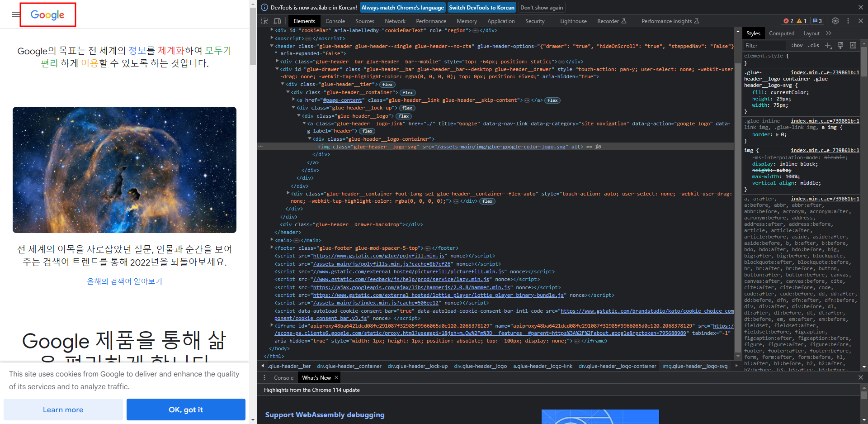Screen dimensions: 868x424
Task: Open the drawer three-dot menu
Action: (264, 377)
